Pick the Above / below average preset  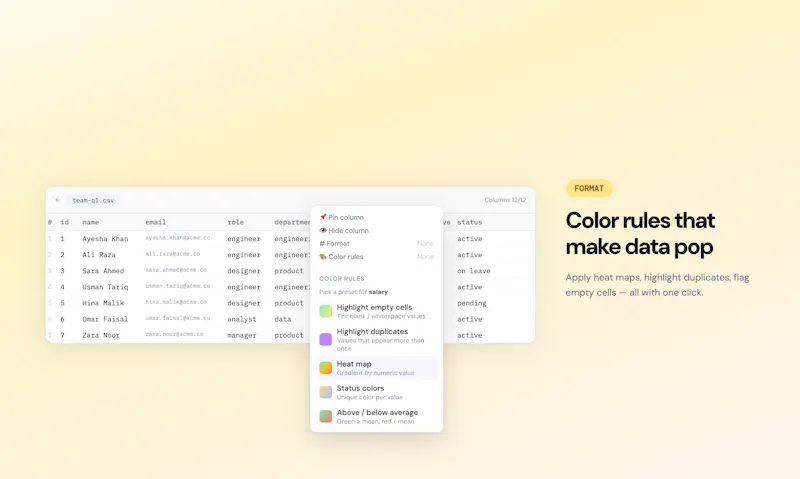377,416
